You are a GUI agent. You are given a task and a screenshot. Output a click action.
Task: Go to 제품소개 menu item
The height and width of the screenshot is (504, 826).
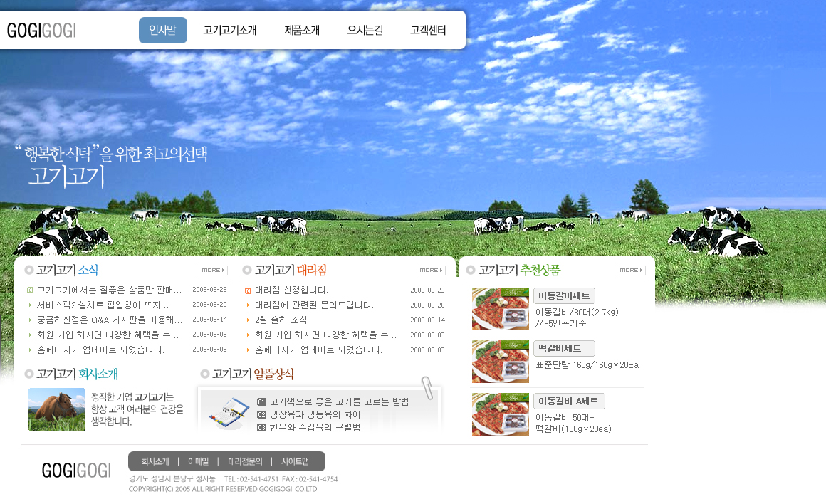pos(302,30)
